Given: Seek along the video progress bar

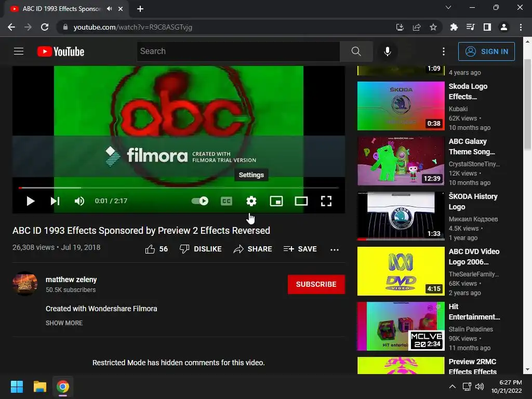Looking at the screenshot, I should 179,188.
